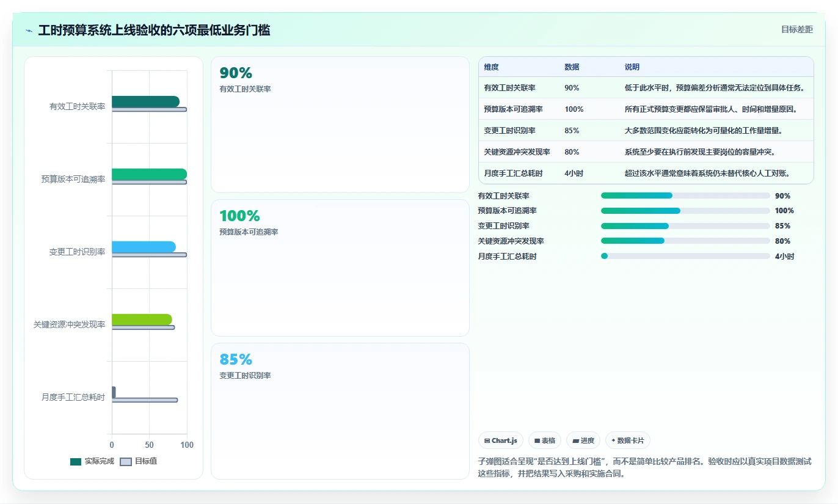838x504 pixels.
Task: Toggle the 实际完成 legend swatch
Action: (x=76, y=462)
